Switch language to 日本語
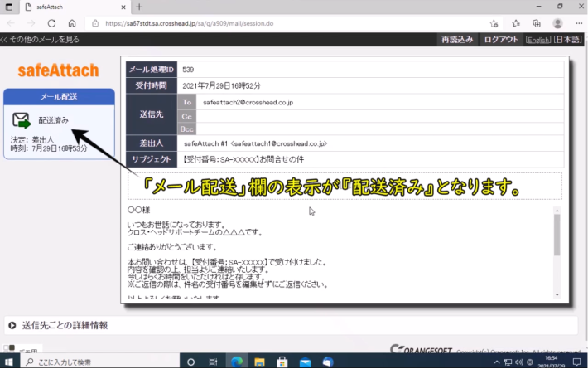 click(x=568, y=40)
